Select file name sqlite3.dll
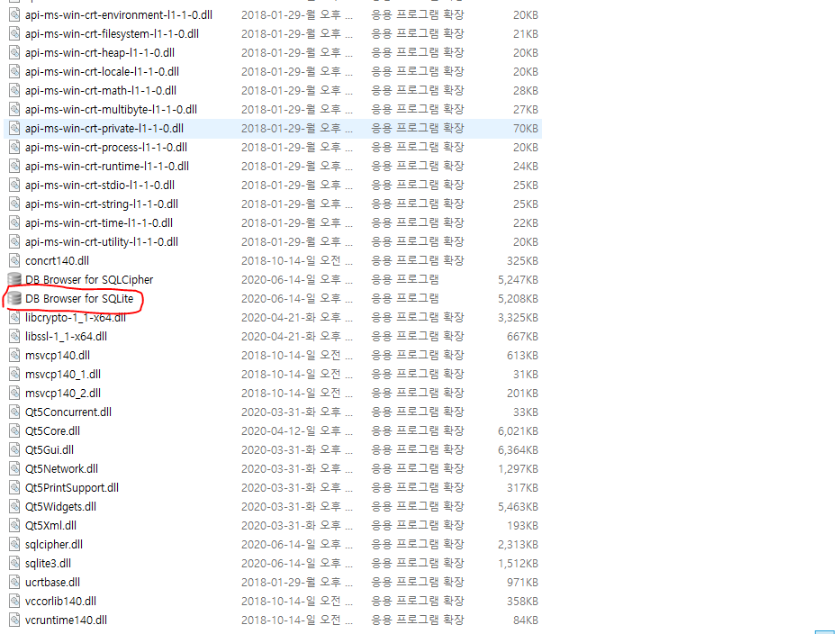Screen dimensions: 840x634 point(48,563)
